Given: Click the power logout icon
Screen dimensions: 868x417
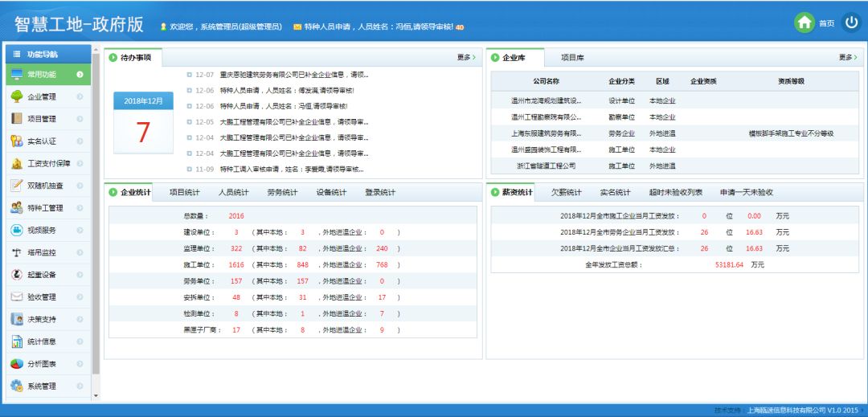Looking at the screenshot, I should tap(851, 22).
